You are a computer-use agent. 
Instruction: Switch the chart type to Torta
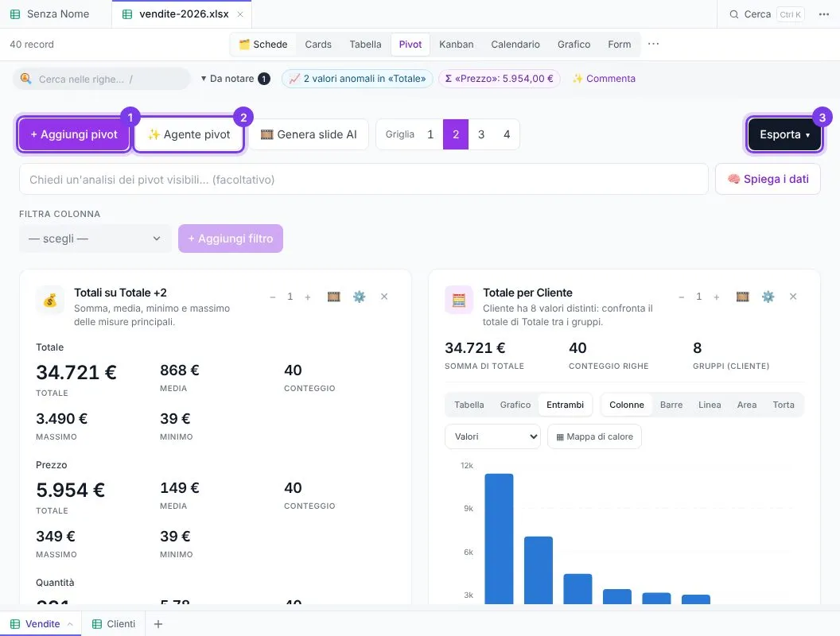(x=784, y=405)
